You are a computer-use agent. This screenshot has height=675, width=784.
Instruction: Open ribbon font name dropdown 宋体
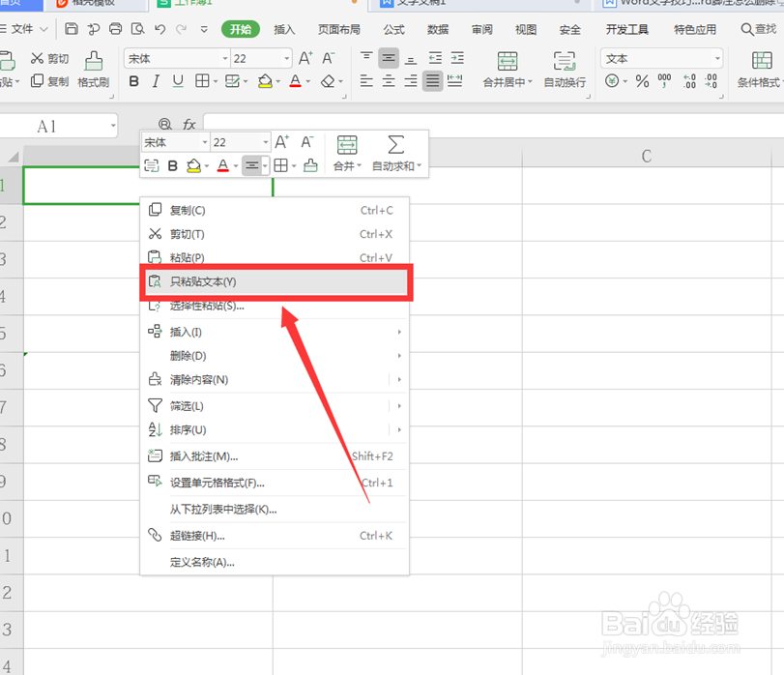(x=225, y=59)
